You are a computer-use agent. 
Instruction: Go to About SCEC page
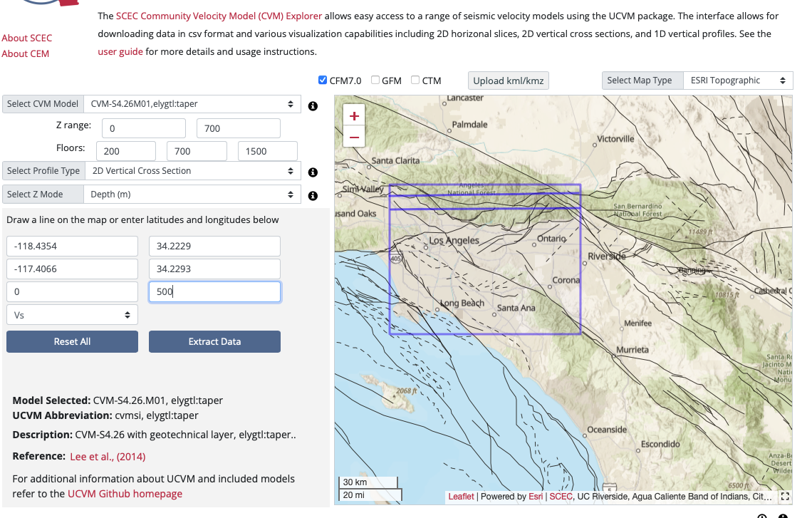[x=27, y=38]
